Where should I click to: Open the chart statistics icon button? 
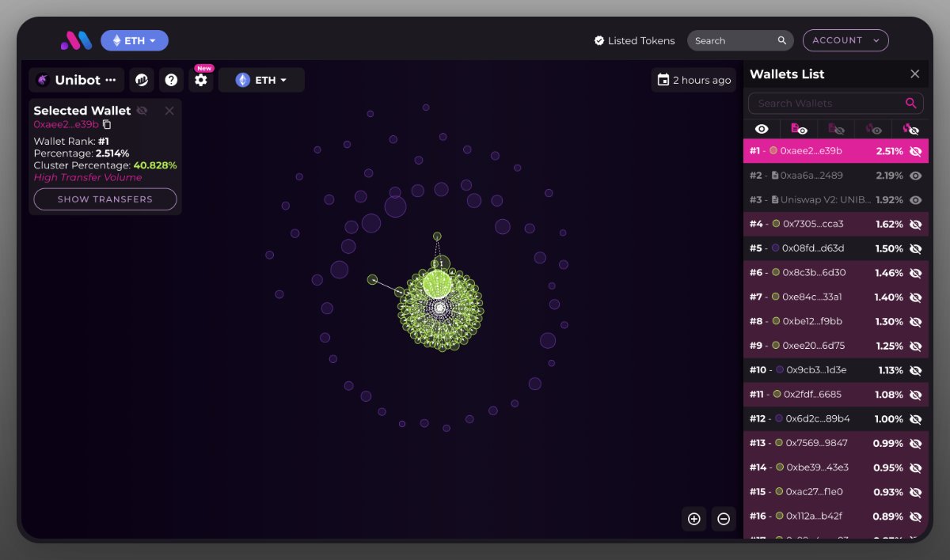point(142,80)
